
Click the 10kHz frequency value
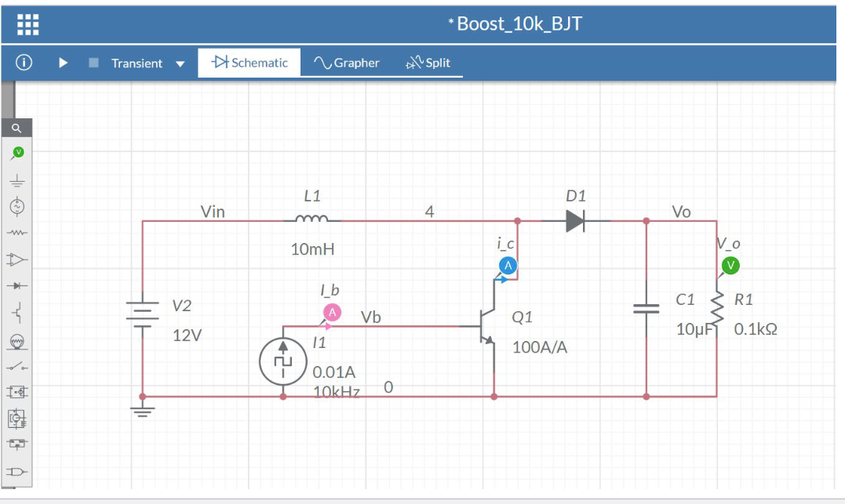click(337, 391)
